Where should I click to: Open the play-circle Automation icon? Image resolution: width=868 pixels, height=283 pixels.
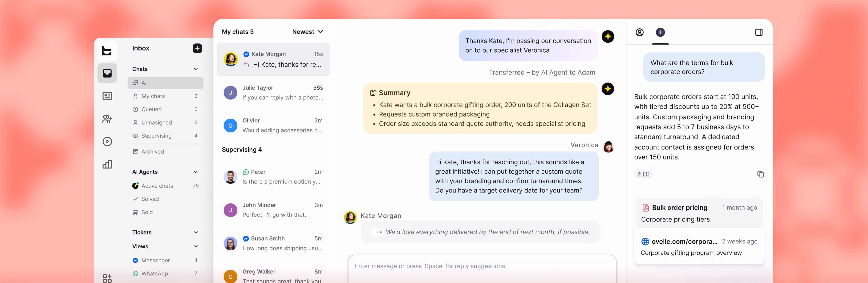(107, 141)
